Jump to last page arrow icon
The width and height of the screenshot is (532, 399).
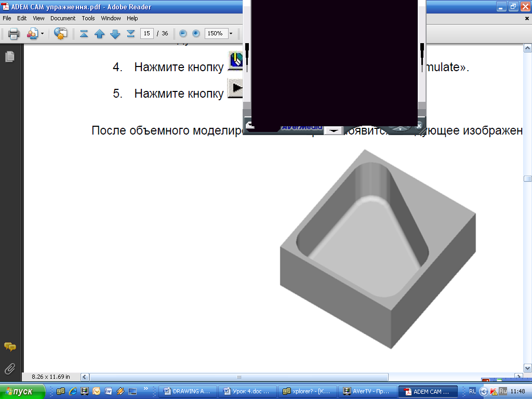click(x=130, y=34)
